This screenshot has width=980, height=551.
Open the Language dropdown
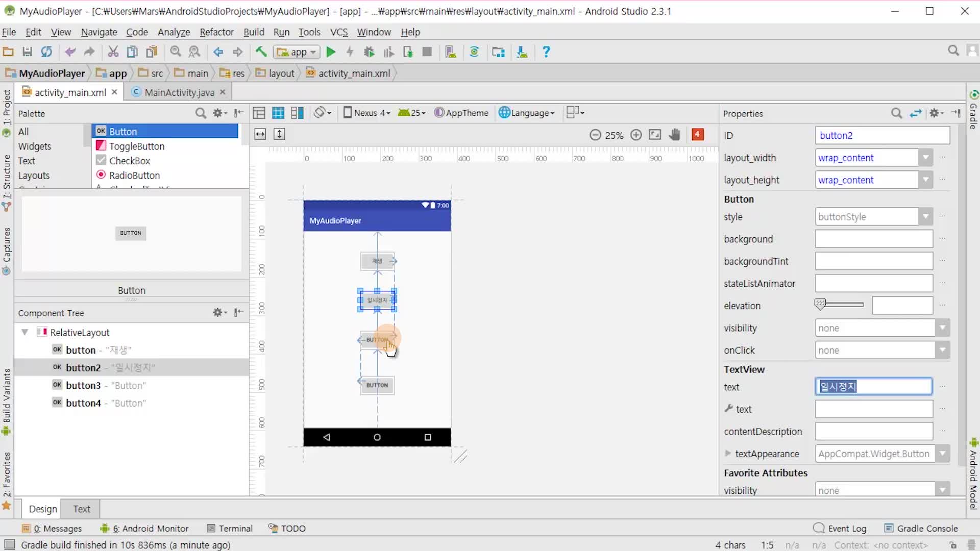point(527,113)
